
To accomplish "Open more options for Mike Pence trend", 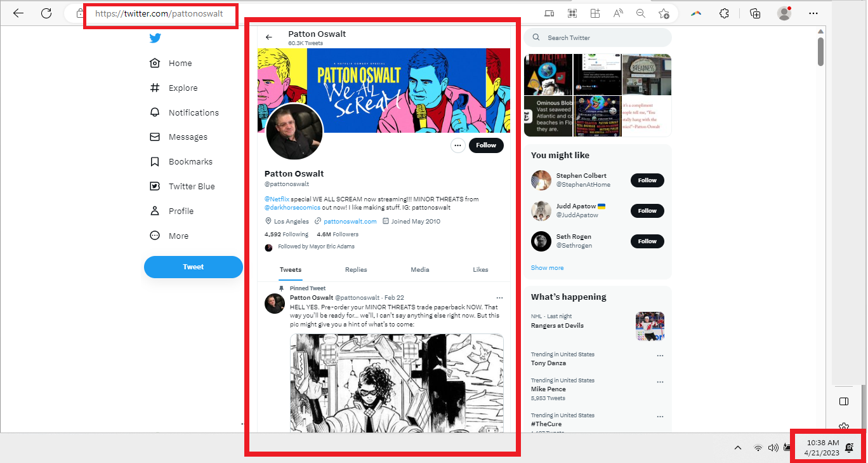I will point(660,382).
